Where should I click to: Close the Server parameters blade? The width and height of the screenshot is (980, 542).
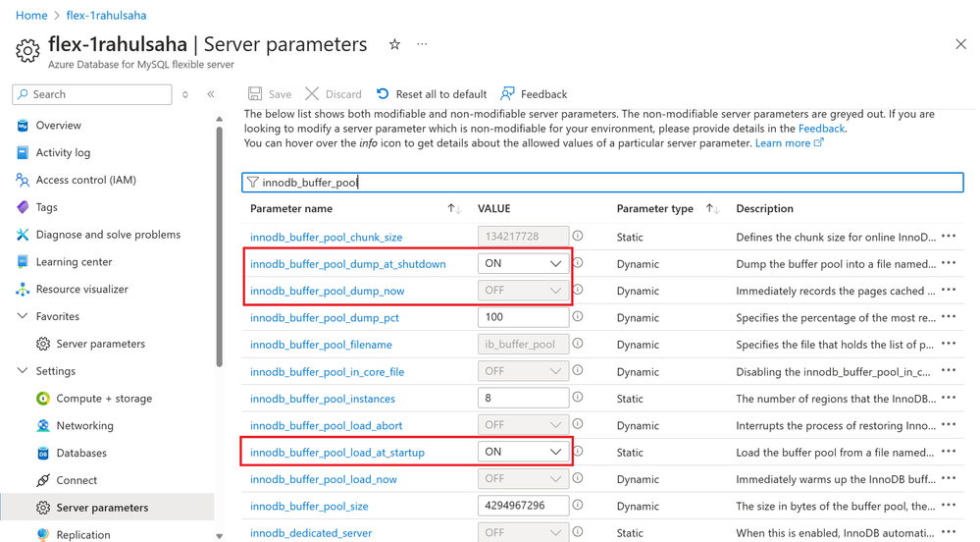pyautogui.click(x=960, y=44)
